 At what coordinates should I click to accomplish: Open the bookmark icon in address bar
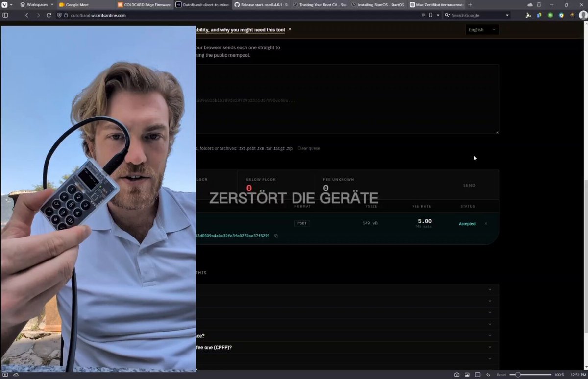click(x=430, y=15)
